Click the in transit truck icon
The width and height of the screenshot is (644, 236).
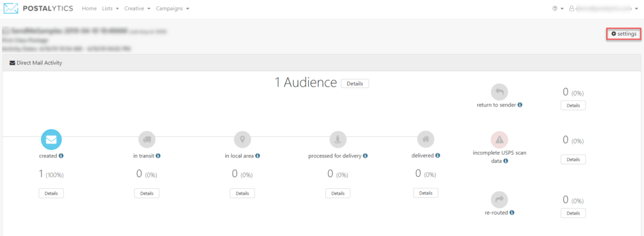147,139
